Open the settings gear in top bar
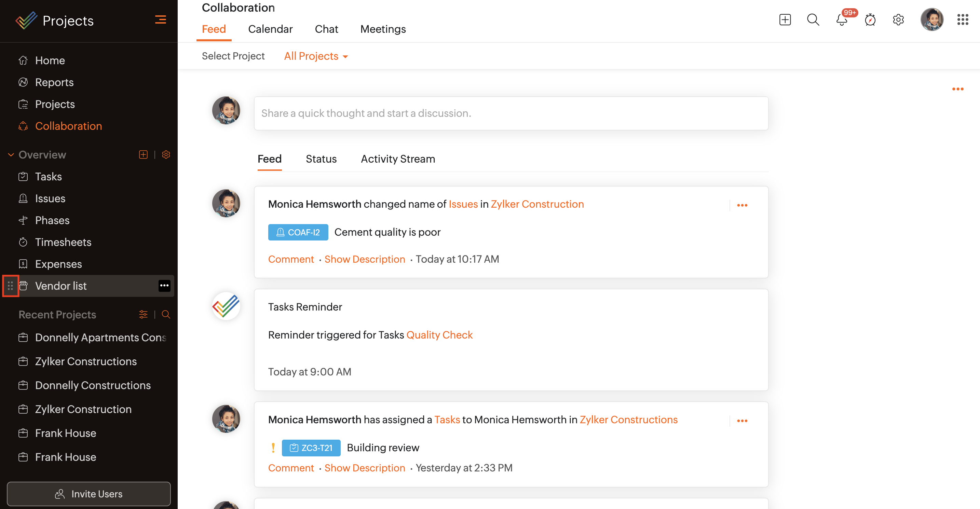 tap(898, 20)
